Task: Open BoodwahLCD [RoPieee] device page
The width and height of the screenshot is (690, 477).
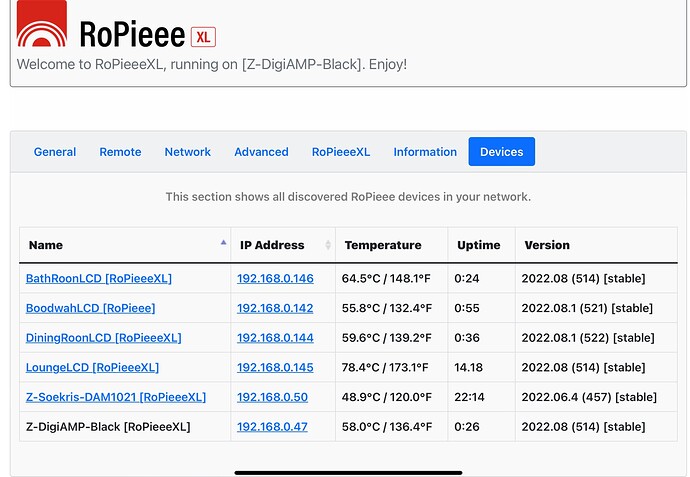Action: click(90, 308)
